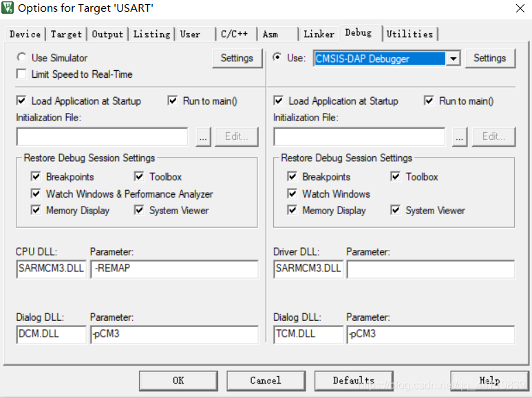Browse for simulator initialization file
This screenshot has height=398, width=532.
coord(203,137)
